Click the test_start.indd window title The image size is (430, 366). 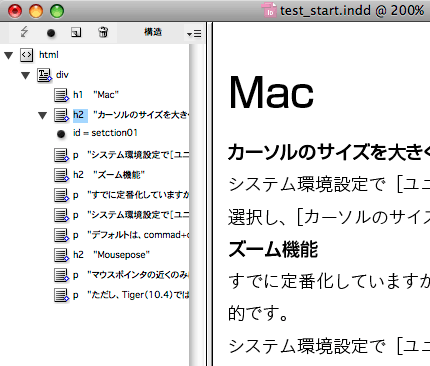352,11
